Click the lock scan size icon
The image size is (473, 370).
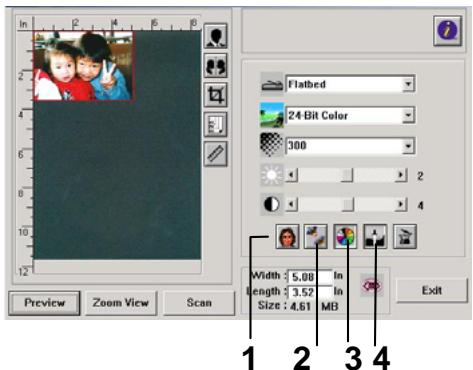coord(372,286)
